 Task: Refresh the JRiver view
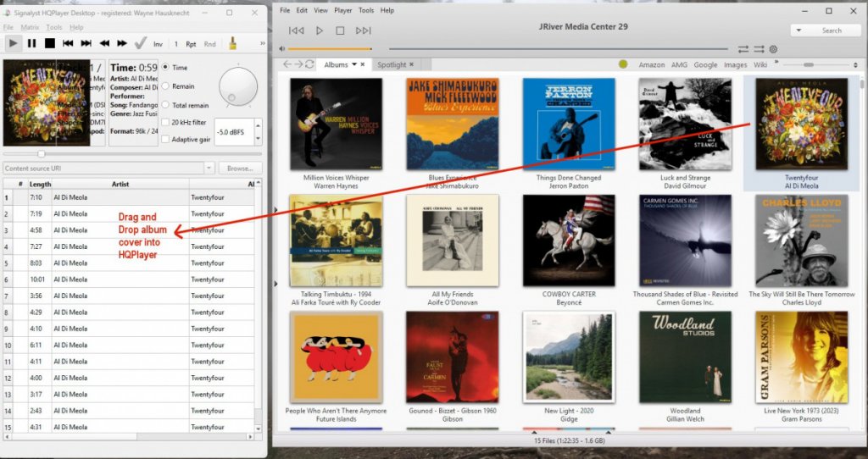click(309, 64)
